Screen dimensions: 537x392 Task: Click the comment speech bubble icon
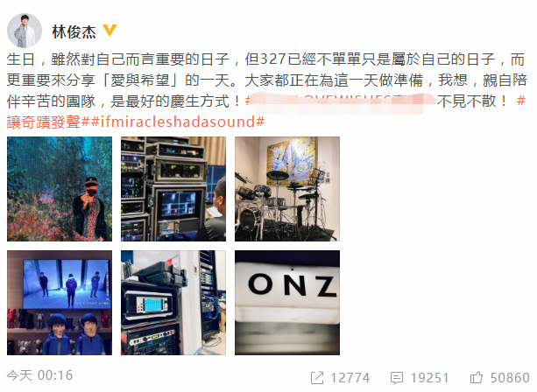click(x=397, y=378)
